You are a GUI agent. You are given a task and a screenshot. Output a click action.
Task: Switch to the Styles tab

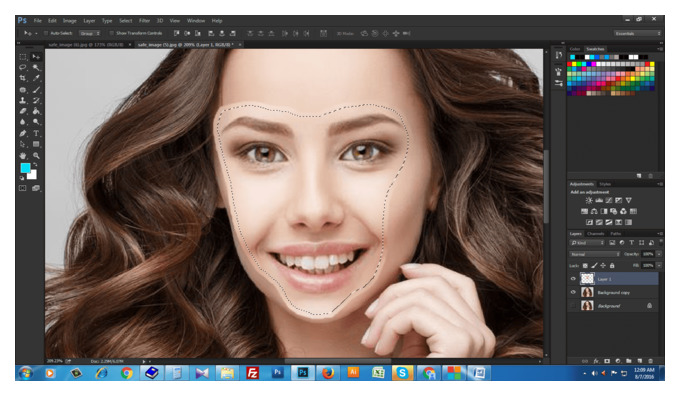(x=605, y=184)
